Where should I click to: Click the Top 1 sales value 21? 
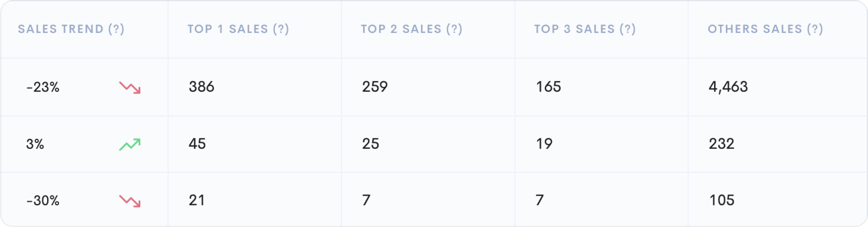[196, 200]
